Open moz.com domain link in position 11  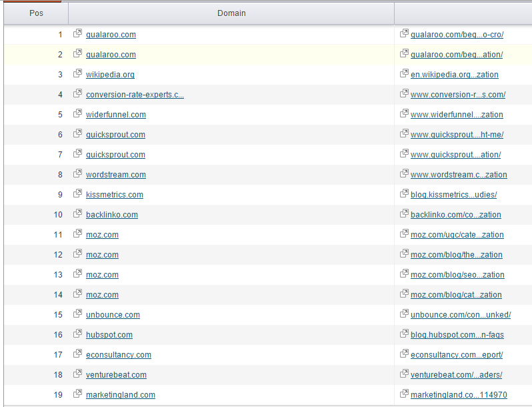point(103,235)
